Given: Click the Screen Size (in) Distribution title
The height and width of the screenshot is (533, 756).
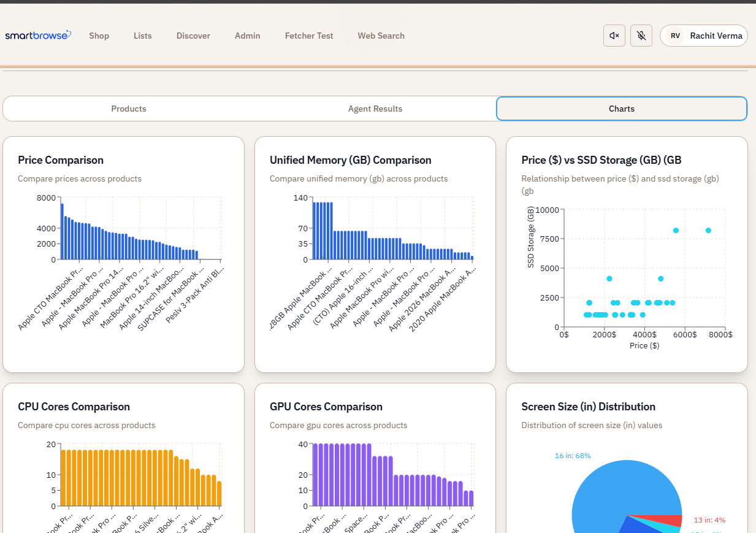Looking at the screenshot, I should click(x=589, y=407).
